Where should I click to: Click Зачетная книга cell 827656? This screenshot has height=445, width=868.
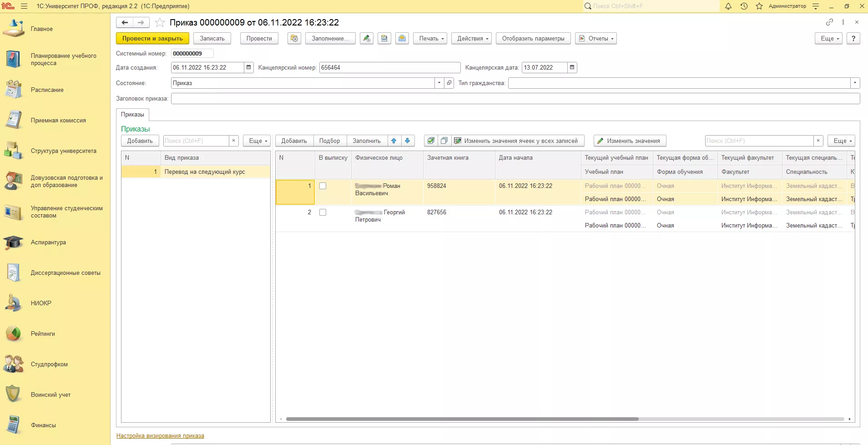click(x=459, y=219)
